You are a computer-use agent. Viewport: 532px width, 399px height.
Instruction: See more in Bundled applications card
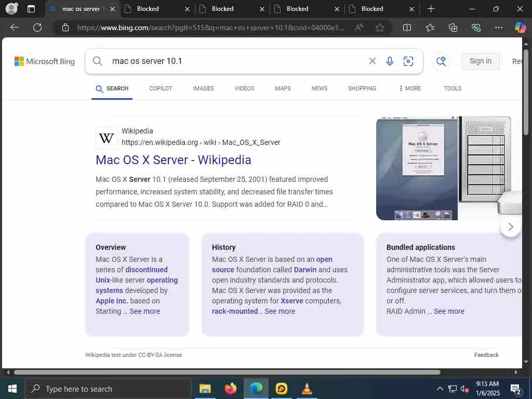(448, 311)
